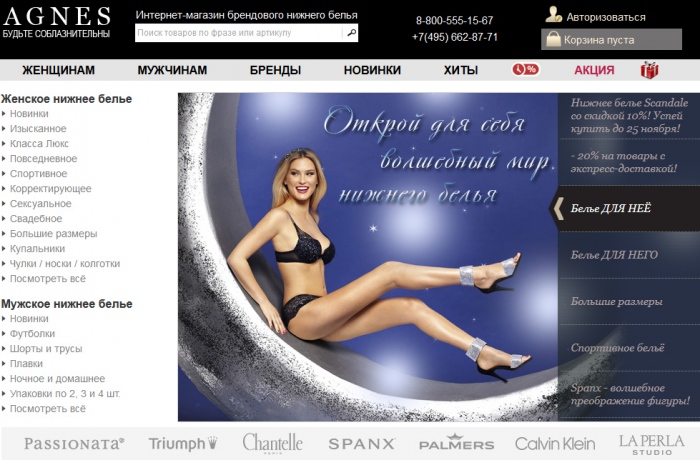Open the ХИТЫ menu
Image resolution: width=700 pixels, height=460 pixels.
[x=461, y=70]
